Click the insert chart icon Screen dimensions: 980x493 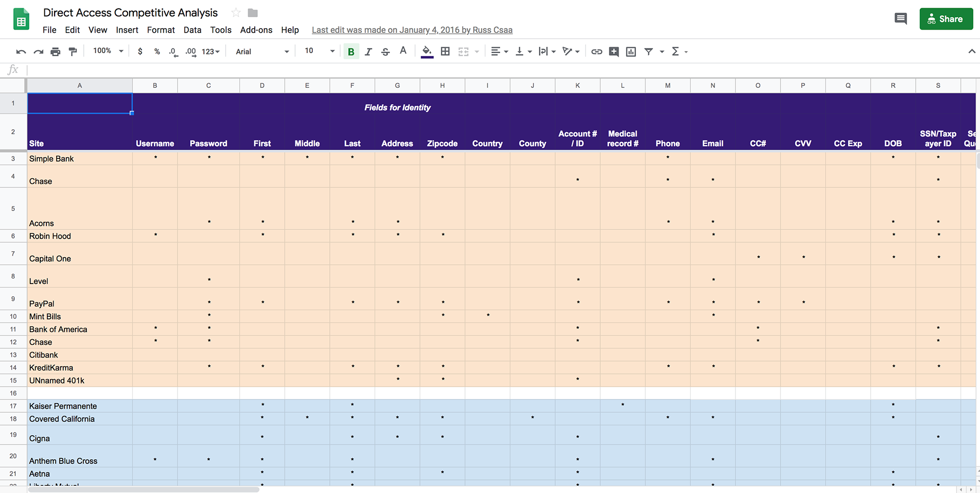point(631,52)
